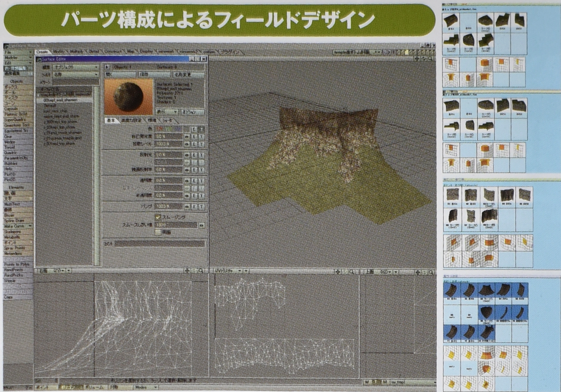Click the mini-slider arrow next to スムースしきい値
This screenshot has width=561, height=392.
pos(201,225)
